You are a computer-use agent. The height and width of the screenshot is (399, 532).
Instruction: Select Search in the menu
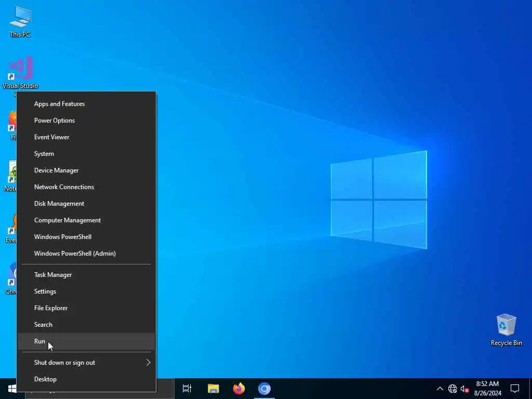point(87,325)
